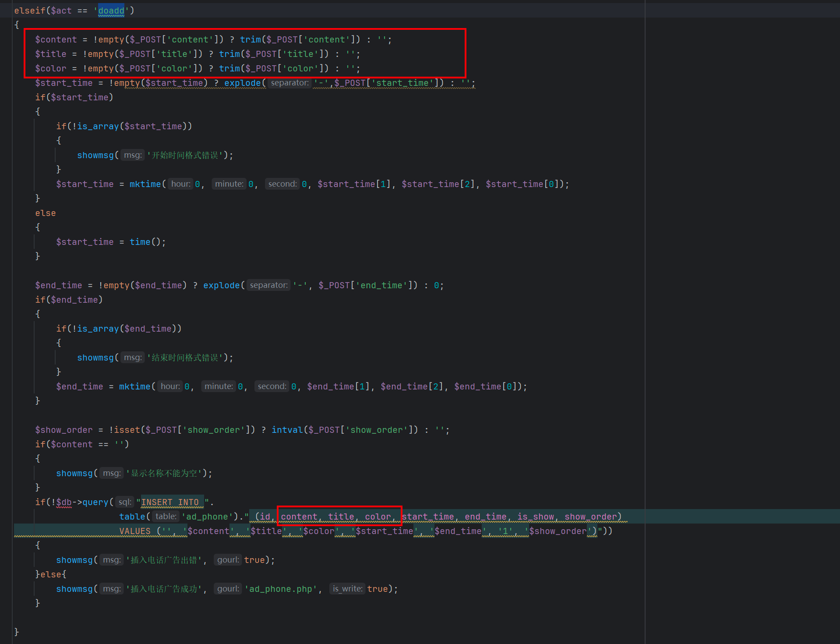Click the if($start_time) condition line
The height and width of the screenshot is (644, 840).
click(74, 97)
